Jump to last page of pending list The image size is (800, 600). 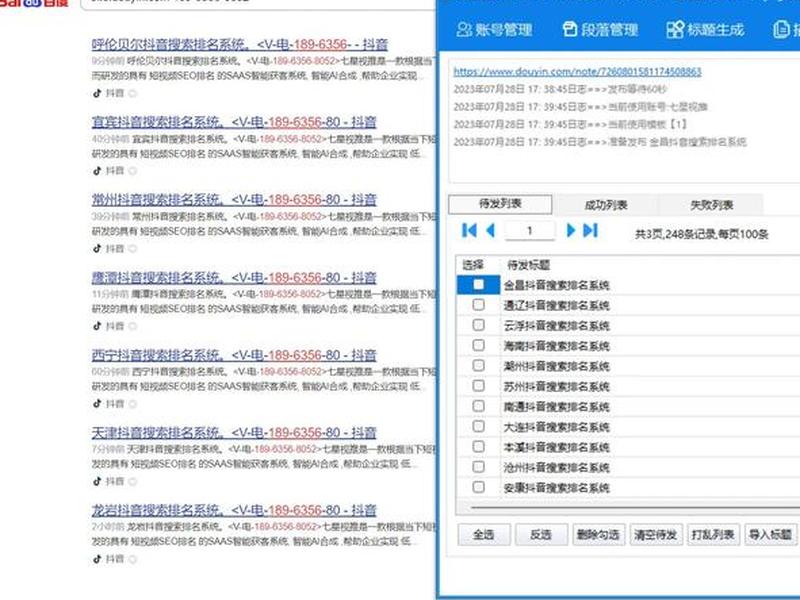(x=590, y=231)
